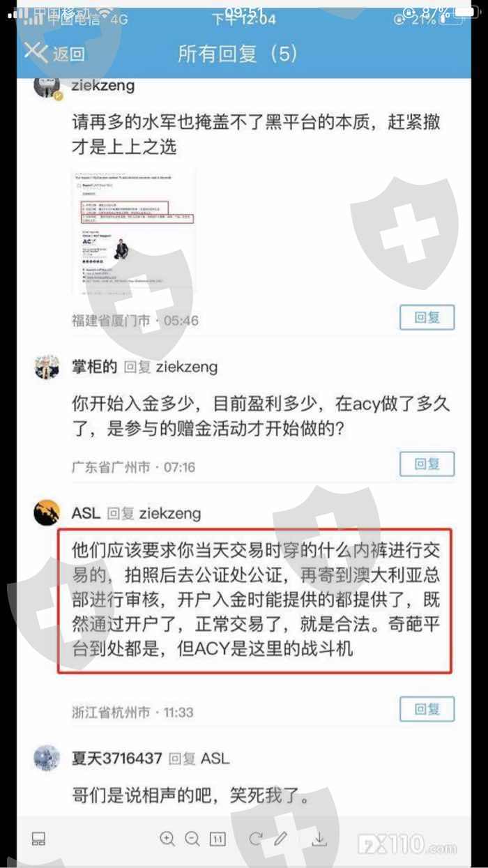488x868 pixels.
Task: Click the zoom in magnifier icon
Action: pos(167,838)
